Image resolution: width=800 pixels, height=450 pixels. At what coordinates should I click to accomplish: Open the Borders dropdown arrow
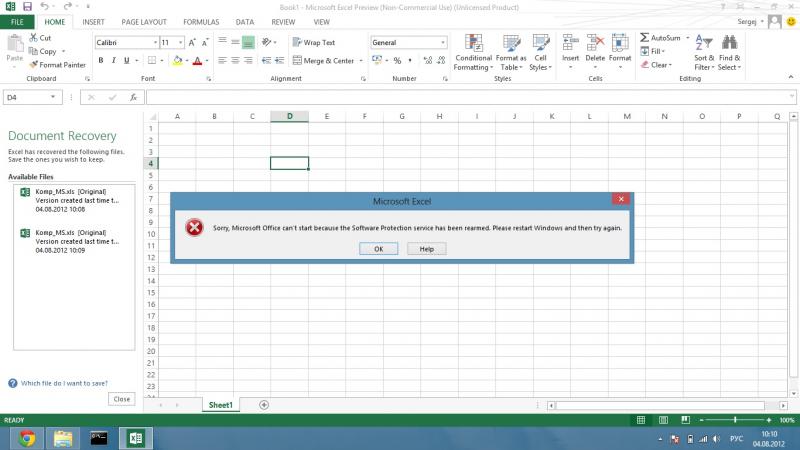[x=162, y=61]
